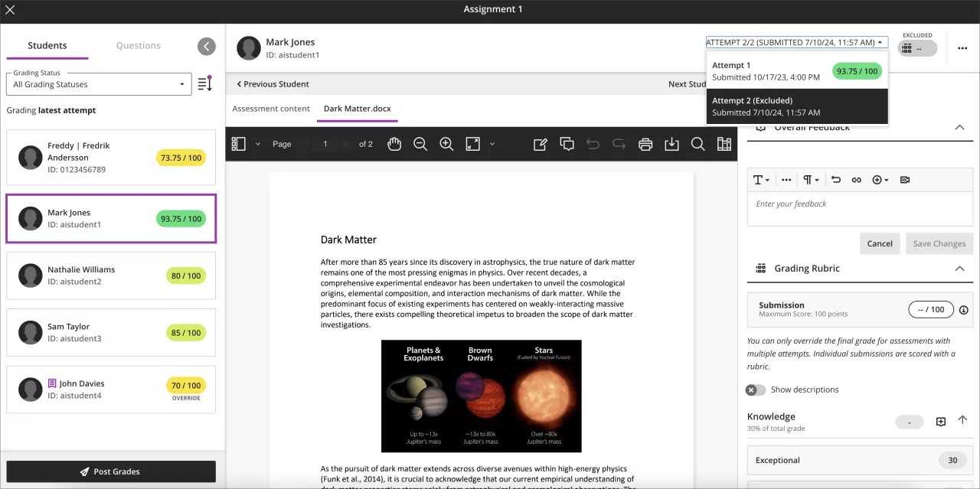Open the comments icon in toolbar

pyautogui.click(x=567, y=144)
